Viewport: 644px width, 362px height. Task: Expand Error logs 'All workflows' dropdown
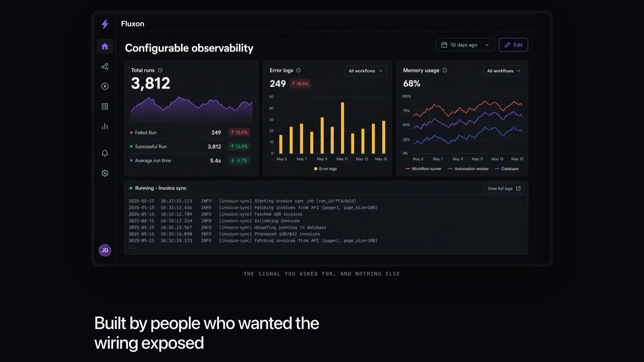[x=365, y=71]
